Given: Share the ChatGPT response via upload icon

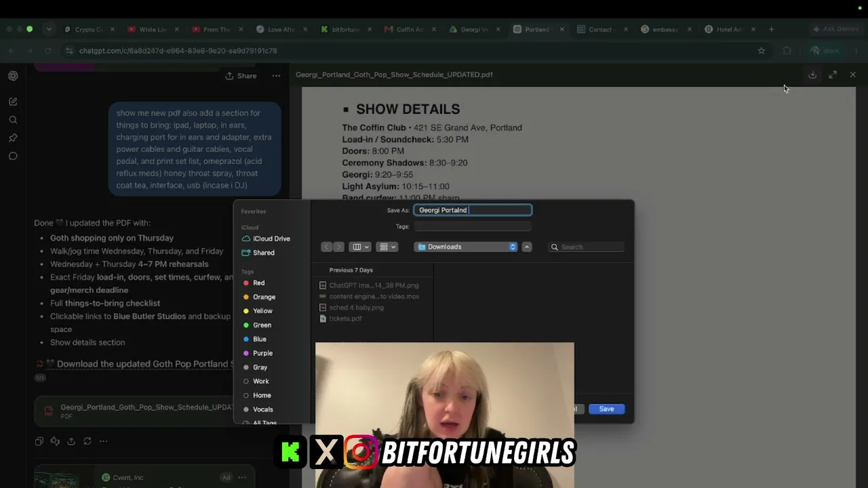Looking at the screenshot, I should coord(71,441).
